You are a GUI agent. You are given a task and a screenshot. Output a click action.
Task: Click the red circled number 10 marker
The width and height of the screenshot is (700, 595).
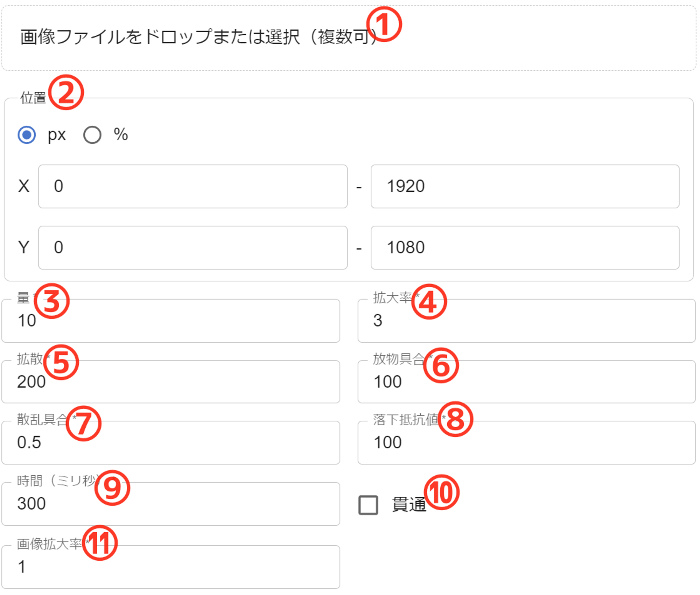point(441,492)
